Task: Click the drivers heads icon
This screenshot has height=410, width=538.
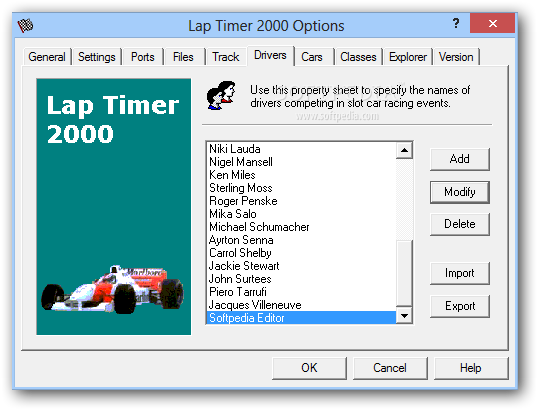Action: (221, 95)
